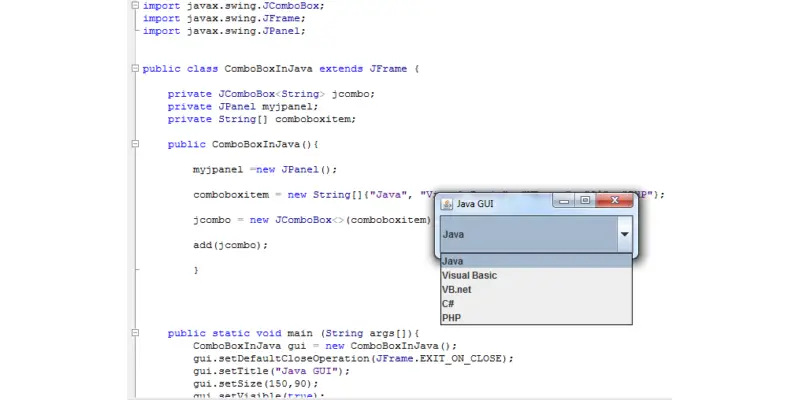800x400 pixels.
Task: Choose Visual Basic from the dropdown list
Action: tap(536, 276)
